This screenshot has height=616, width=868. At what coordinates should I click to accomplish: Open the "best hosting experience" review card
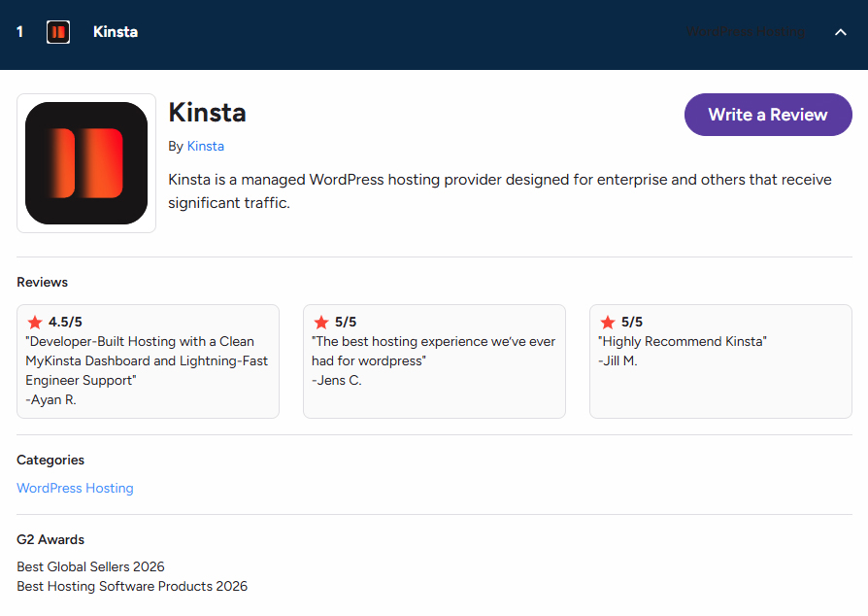click(x=433, y=360)
